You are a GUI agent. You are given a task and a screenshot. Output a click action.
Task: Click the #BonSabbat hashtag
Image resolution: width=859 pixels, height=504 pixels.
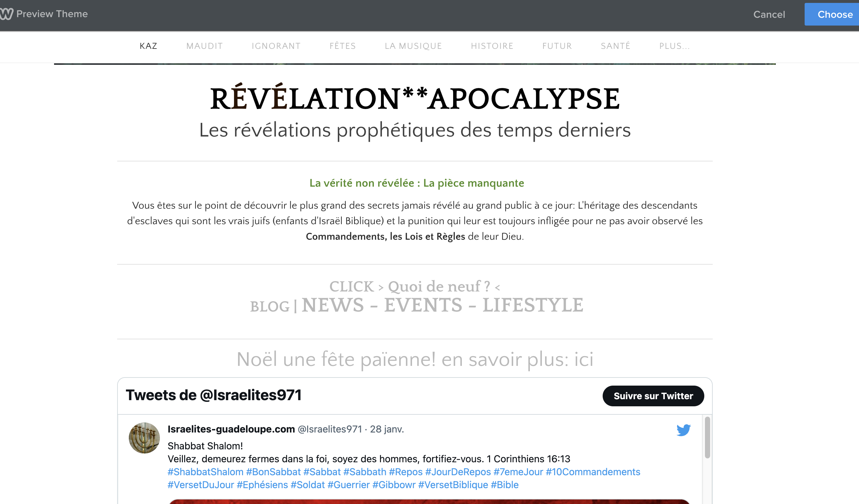coord(273,472)
